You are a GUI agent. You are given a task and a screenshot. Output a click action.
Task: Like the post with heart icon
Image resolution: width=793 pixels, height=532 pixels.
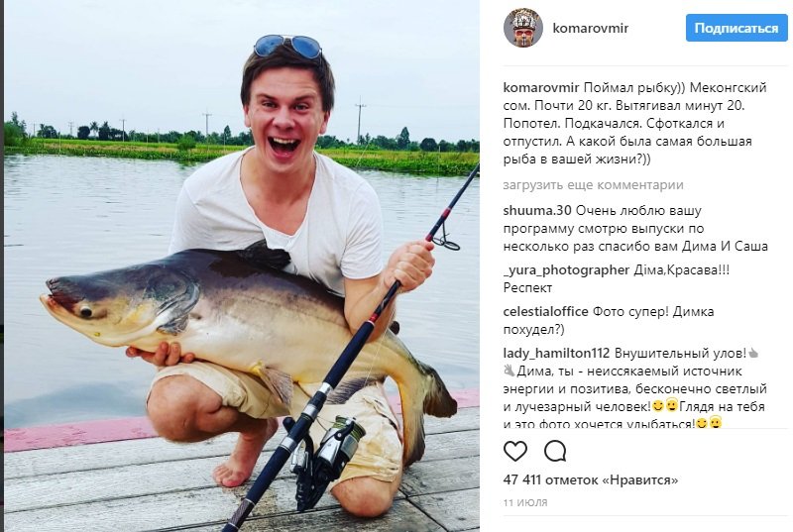[x=515, y=451]
